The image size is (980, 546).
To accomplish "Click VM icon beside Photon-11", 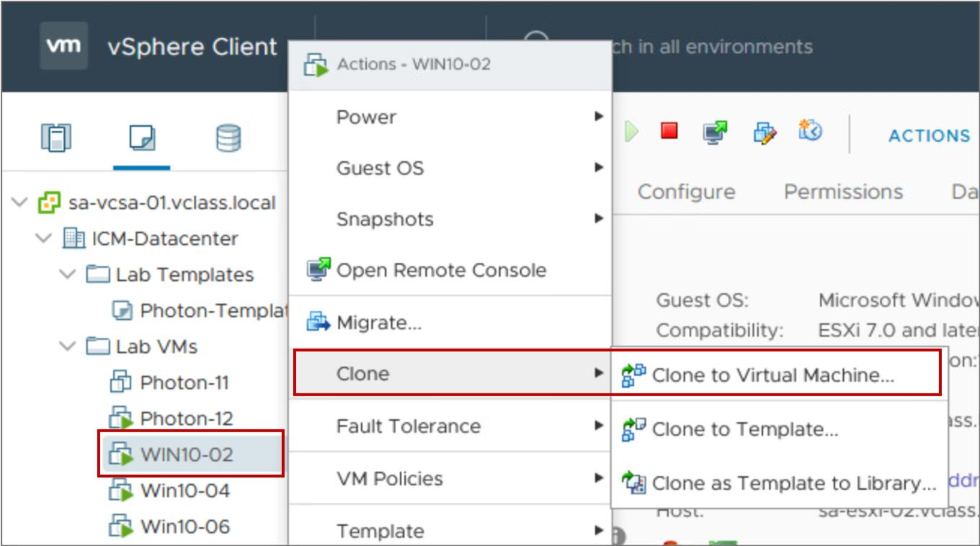I will [x=120, y=382].
